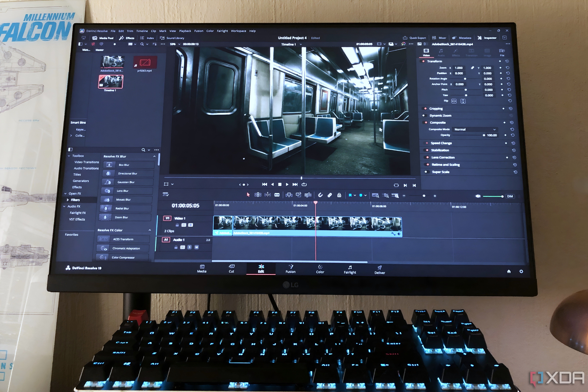Click the flip horizontal icon
The height and width of the screenshot is (392, 588).
(454, 101)
